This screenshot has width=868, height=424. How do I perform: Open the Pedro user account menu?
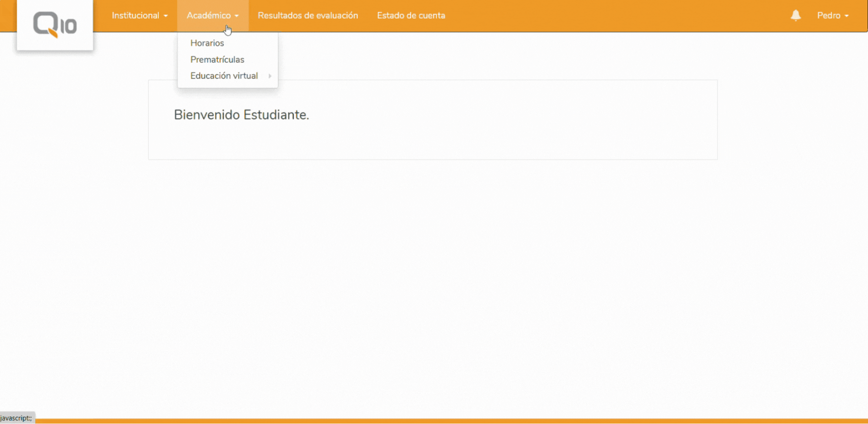click(x=829, y=16)
